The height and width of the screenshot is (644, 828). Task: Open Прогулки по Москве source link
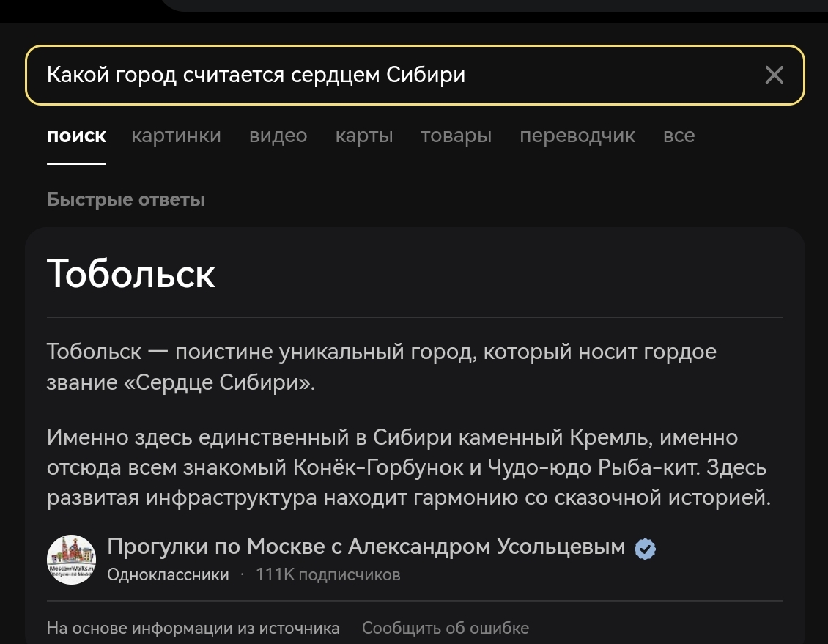(366, 547)
